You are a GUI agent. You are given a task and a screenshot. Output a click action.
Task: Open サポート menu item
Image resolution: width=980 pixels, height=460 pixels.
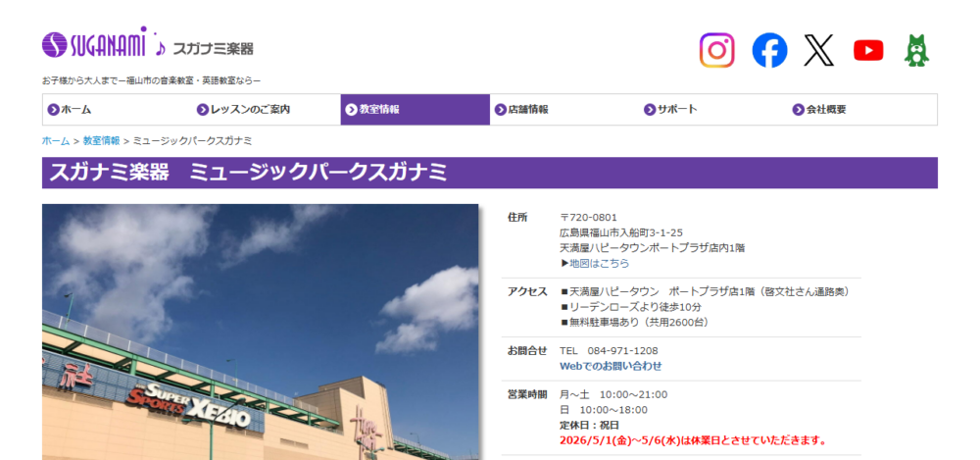713,110
